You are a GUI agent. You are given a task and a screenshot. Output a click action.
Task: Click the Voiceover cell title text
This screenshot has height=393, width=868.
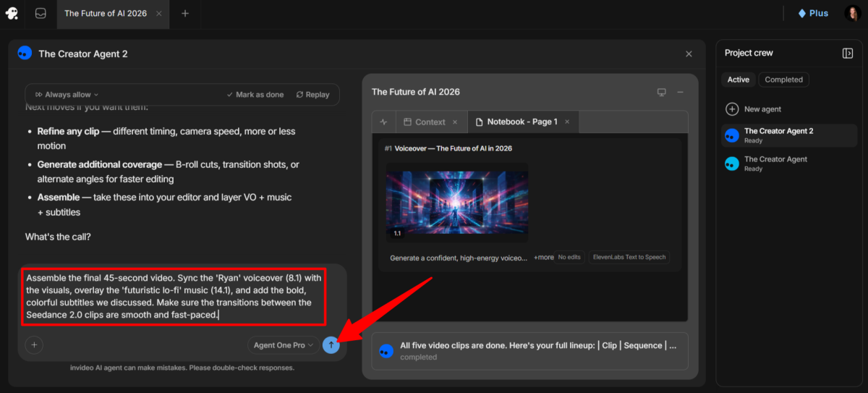click(454, 148)
